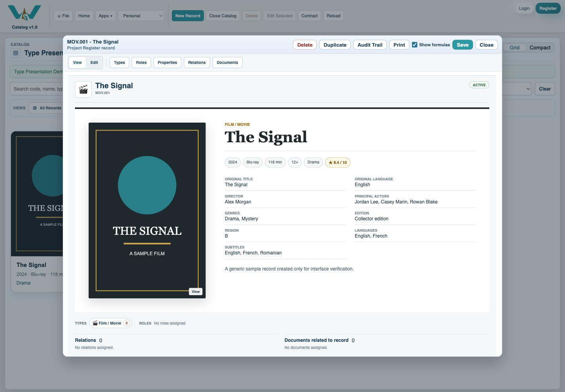
Task: Select the Grid layout option
Action: coord(514,48)
